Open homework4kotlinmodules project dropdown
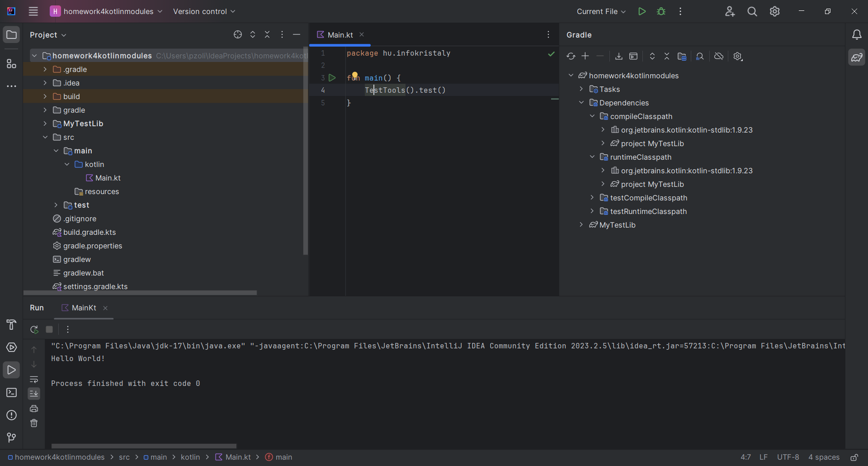Viewport: 868px width, 466px height. tap(107, 11)
